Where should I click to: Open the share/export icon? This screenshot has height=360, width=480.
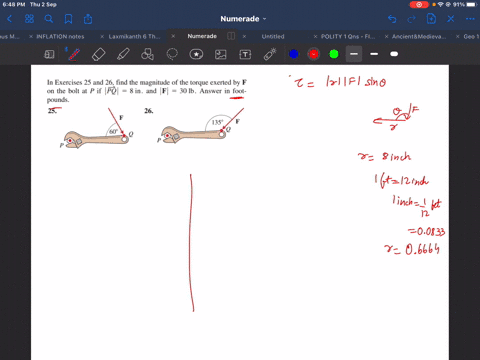tap(88, 19)
